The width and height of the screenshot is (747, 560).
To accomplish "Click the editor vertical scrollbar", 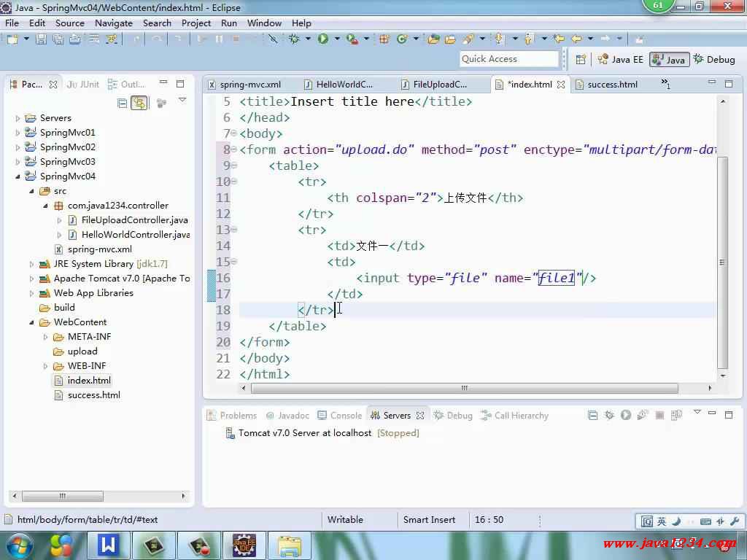I will (x=722, y=262).
